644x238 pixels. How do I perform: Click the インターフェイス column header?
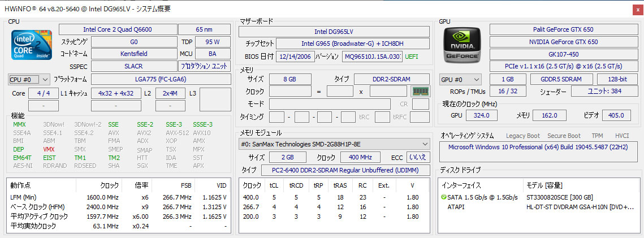pos(481,185)
